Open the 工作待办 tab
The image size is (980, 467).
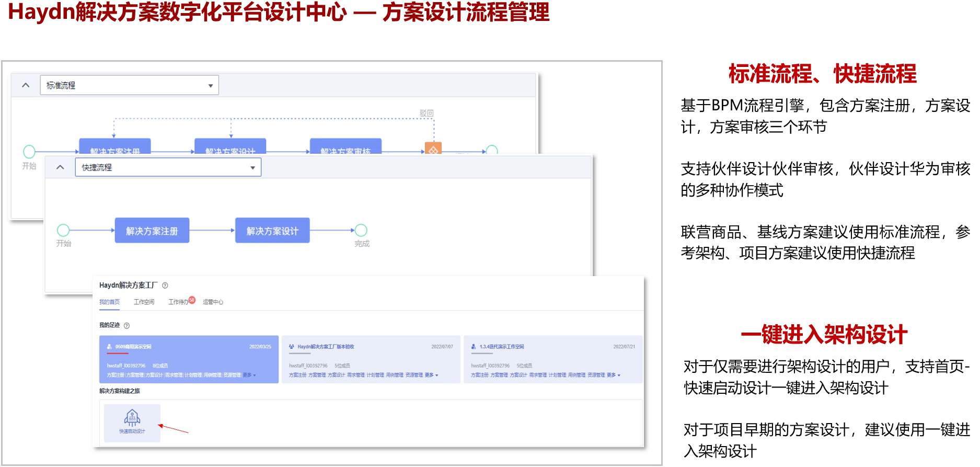[x=178, y=302]
